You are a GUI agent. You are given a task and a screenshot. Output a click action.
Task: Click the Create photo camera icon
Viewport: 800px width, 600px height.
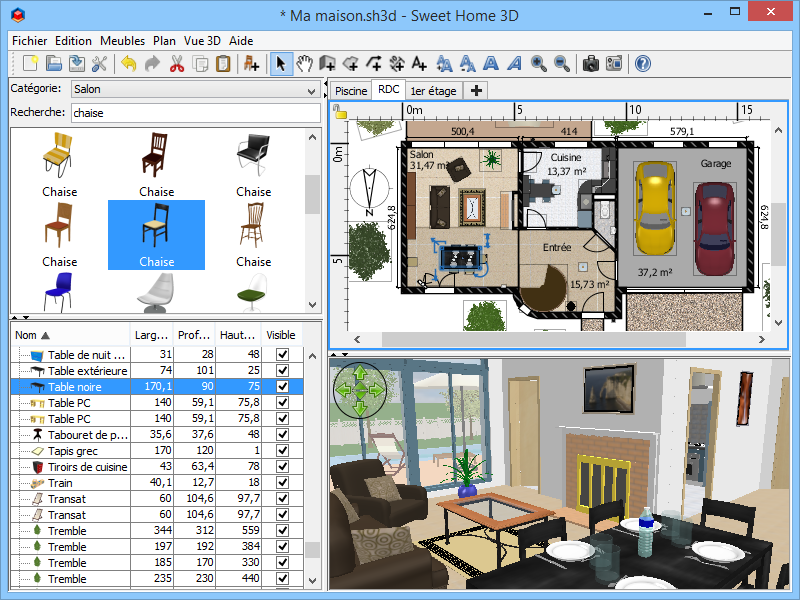(x=591, y=64)
